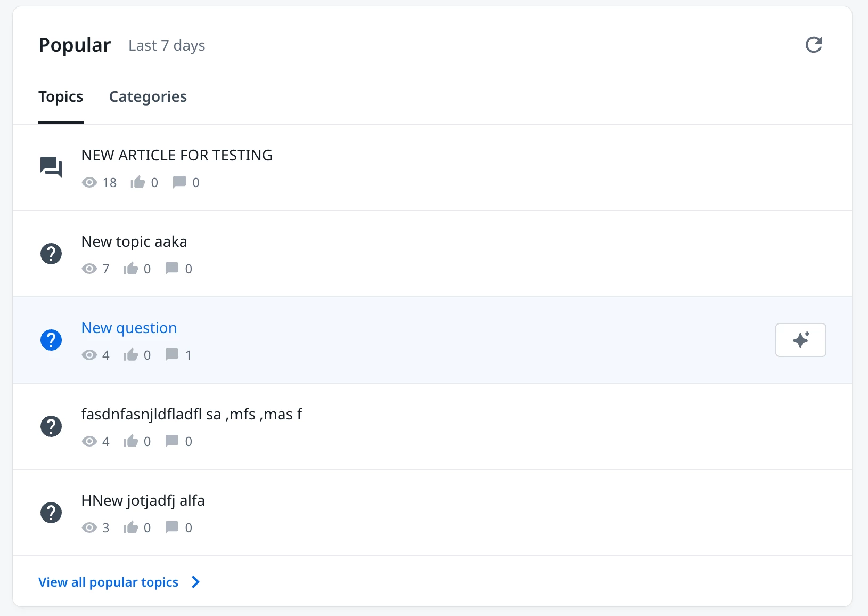Open the HNew jotjadfj alfa topic
The width and height of the screenshot is (868, 616).
[x=143, y=500]
